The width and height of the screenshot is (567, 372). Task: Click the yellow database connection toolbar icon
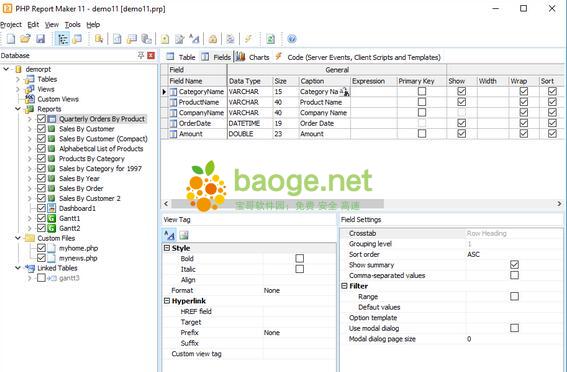point(99,39)
